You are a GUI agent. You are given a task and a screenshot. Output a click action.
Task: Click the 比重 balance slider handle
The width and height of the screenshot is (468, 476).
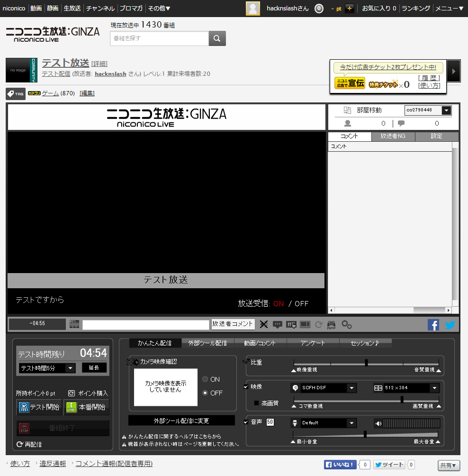click(366, 363)
